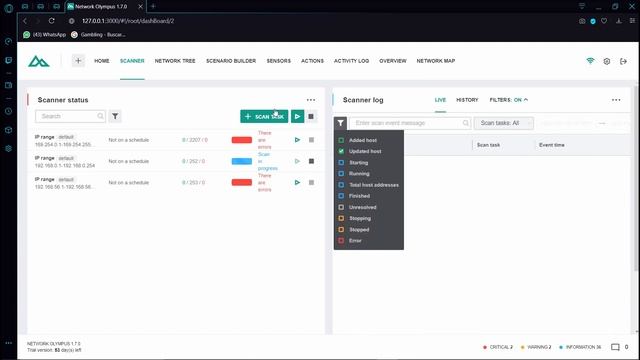Click the Event time column header
The image size is (640, 360).
coord(551,145)
